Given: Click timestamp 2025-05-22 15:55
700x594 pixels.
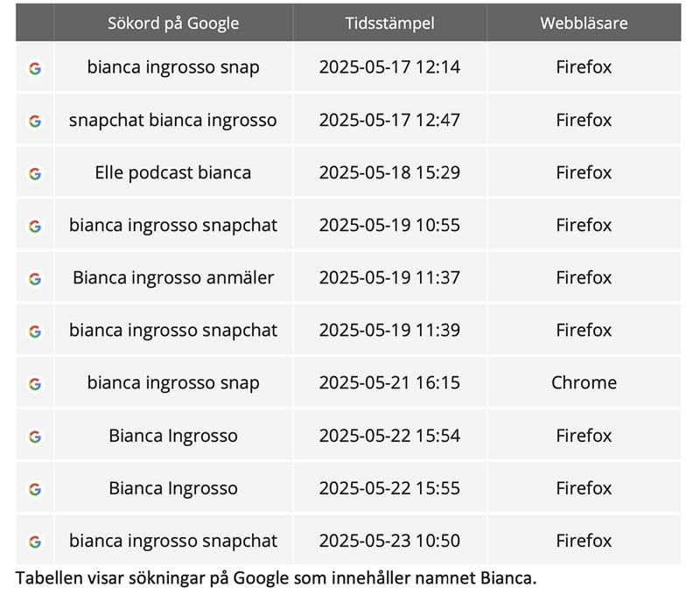Looking at the screenshot, I should coord(389,488).
